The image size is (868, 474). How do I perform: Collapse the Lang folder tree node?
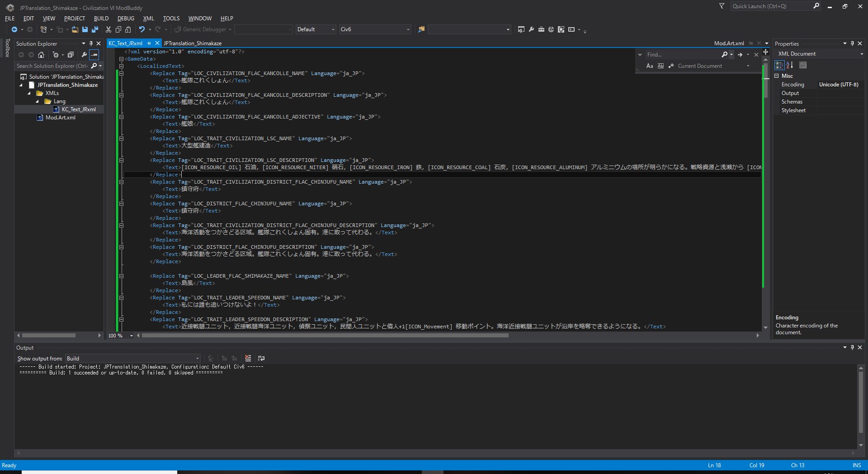pyautogui.click(x=38, y=101)
